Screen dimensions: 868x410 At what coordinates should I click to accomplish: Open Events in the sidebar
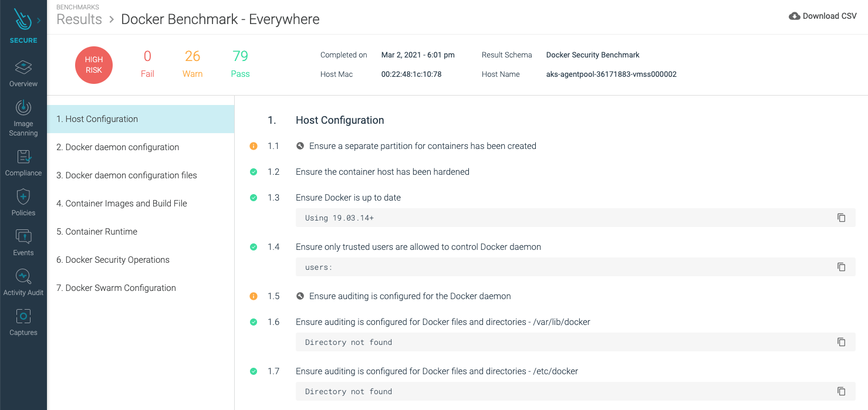tap(23, 242)
